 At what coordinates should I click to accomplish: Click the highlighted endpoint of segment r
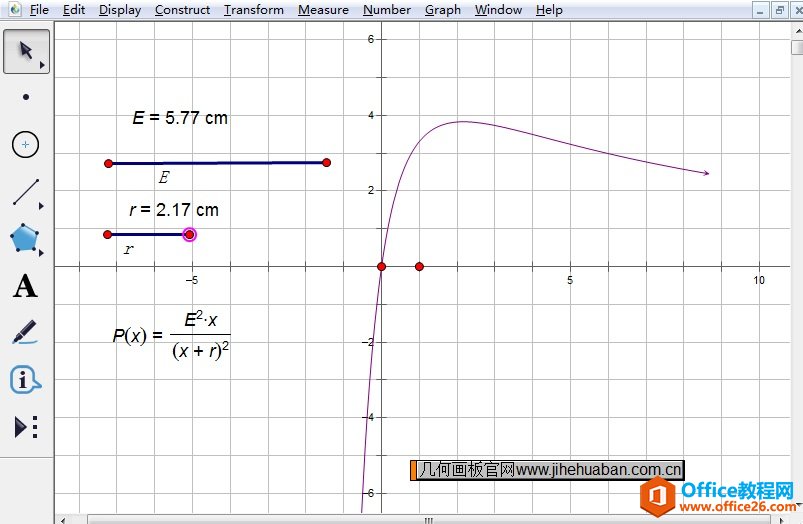coord(190,234)
